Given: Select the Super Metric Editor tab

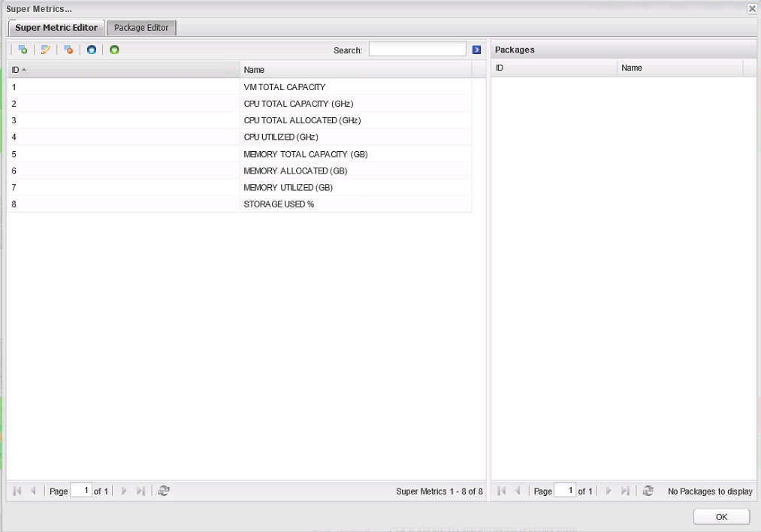Looking at the screenshot, I should [x=56, y=28].
